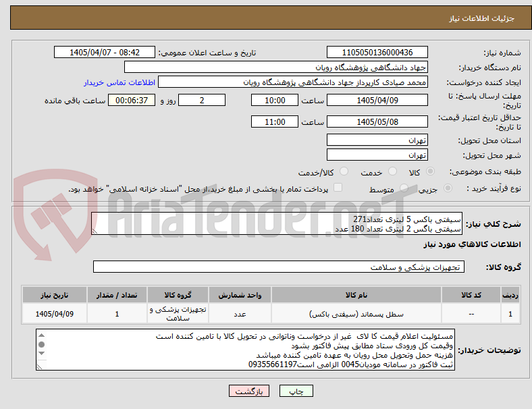The height and width of the screenshot is (409, 532).
Task: Click the request creator name field
Action: point(293,82)
